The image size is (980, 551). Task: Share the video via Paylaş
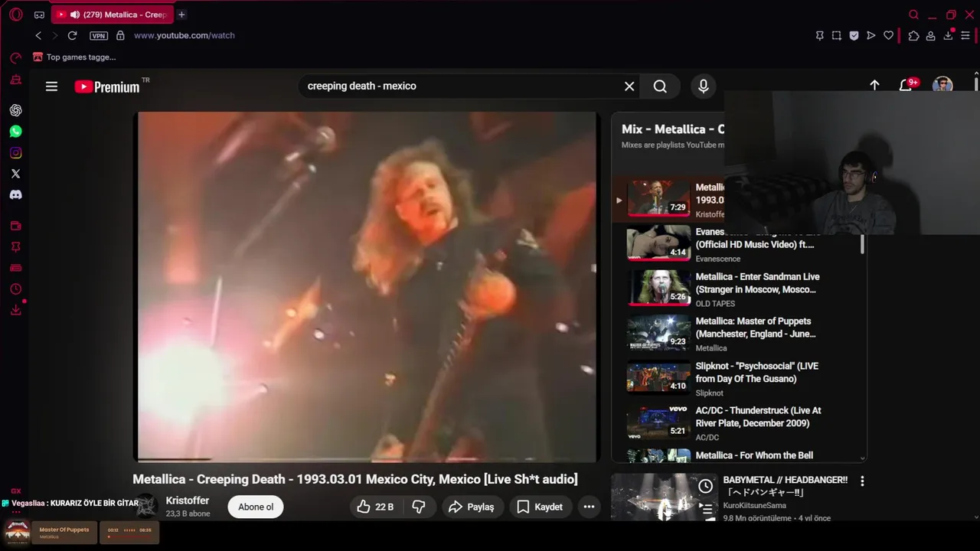click(472, 507)
